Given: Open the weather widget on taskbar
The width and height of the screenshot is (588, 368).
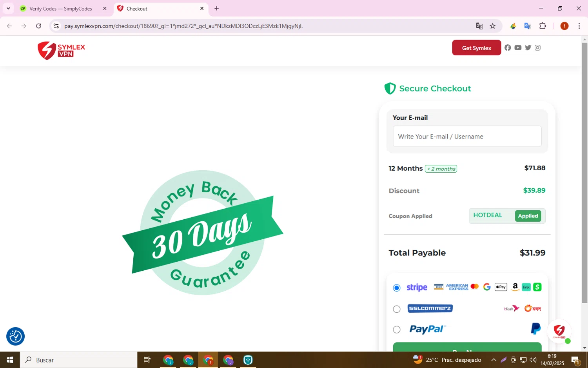Looking at the screenshot, I should point(447,360).
